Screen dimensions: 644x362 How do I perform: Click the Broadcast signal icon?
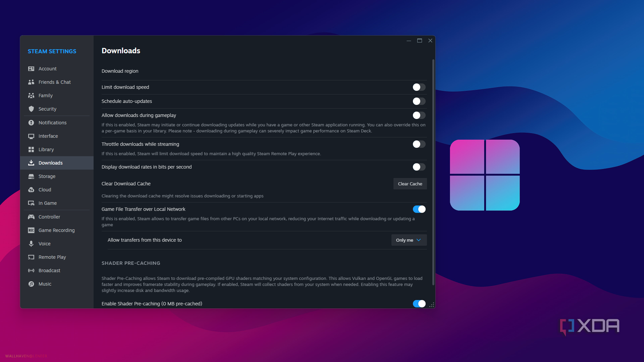point(31,270)
